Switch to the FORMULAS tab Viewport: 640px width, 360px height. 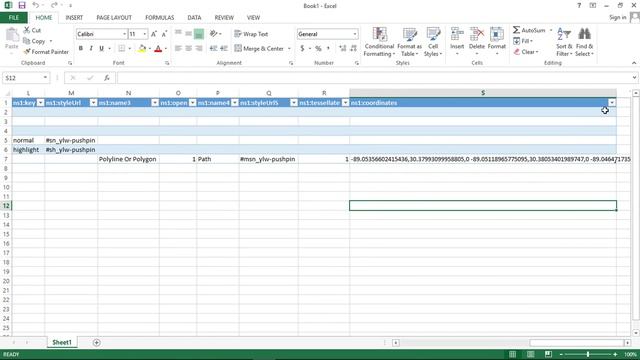click(160, 18)
